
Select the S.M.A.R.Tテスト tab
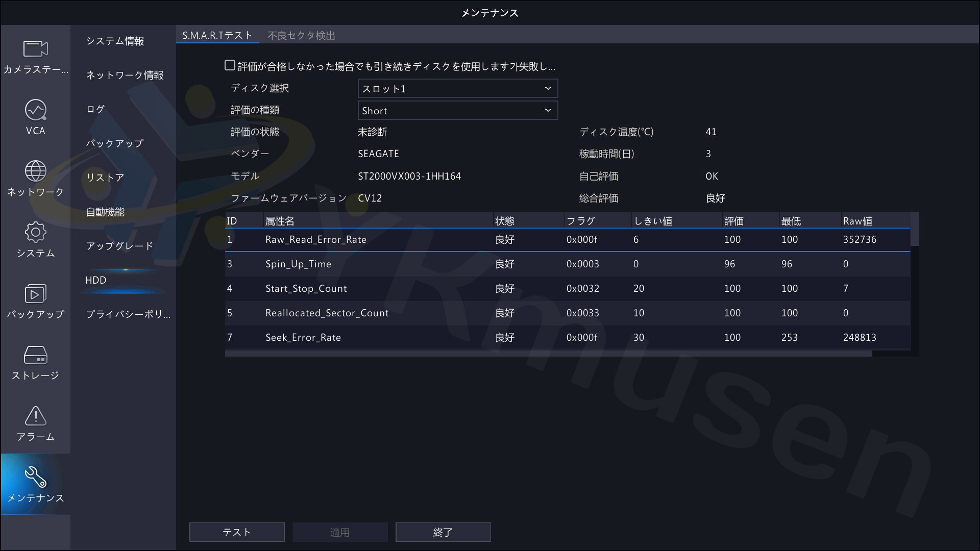coord(217,35)
